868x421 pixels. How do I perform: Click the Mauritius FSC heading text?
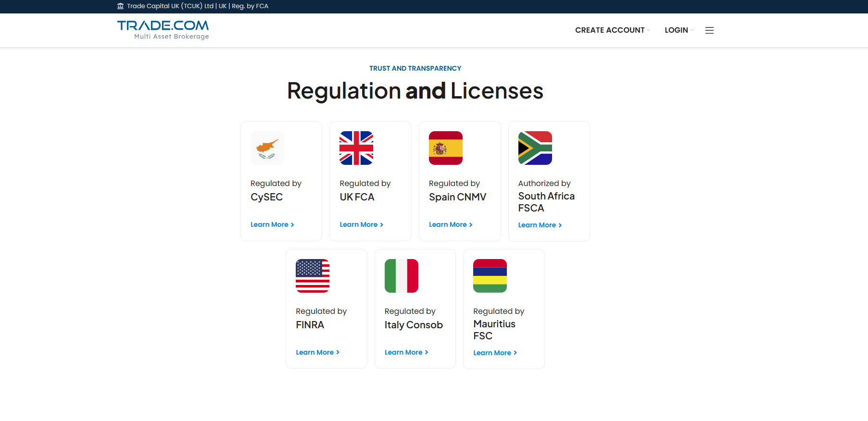494,330
